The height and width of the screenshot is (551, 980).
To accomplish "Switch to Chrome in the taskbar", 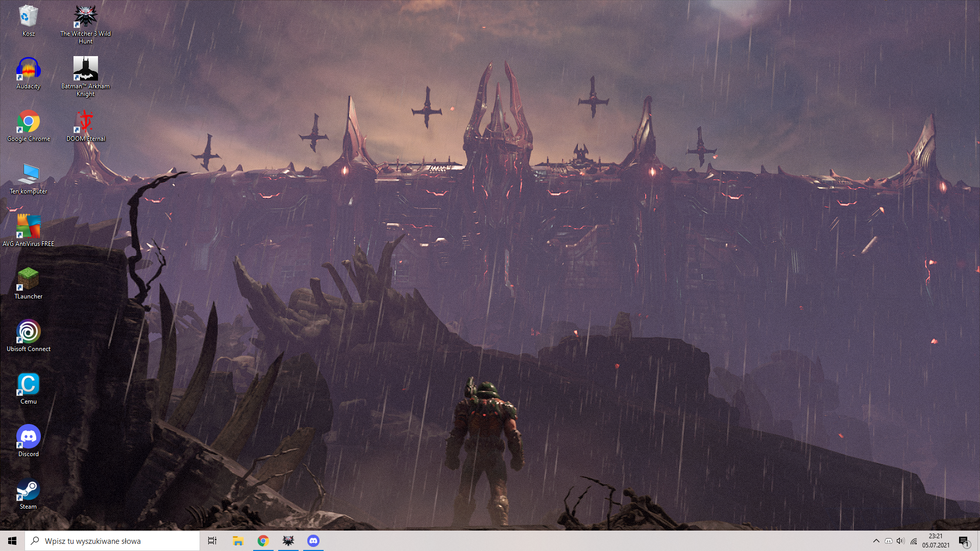I will point(263,541).
